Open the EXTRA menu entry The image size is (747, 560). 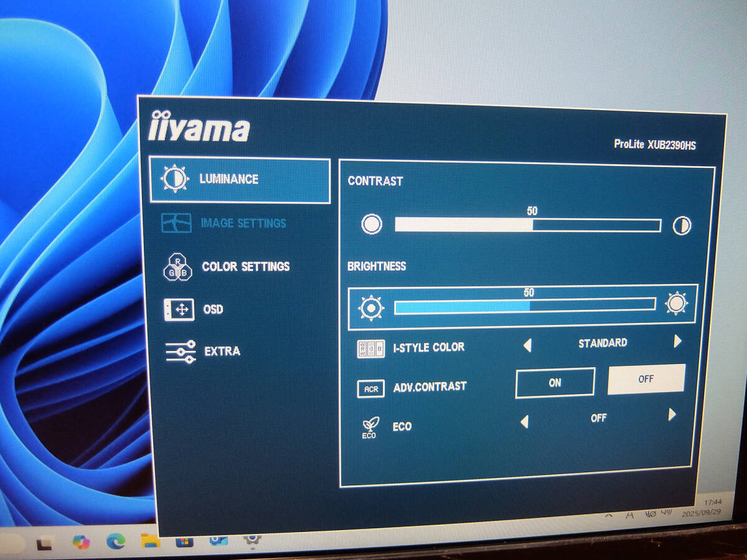pos(222,351)
